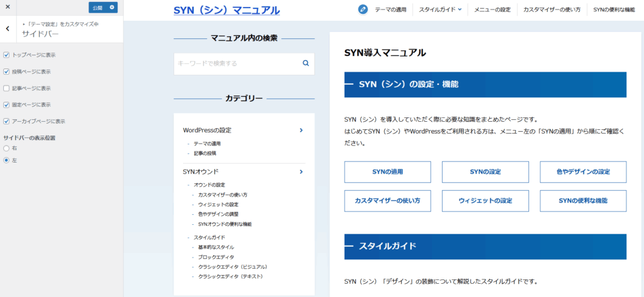Select the 右 sidebar position radio

point(6,148)
